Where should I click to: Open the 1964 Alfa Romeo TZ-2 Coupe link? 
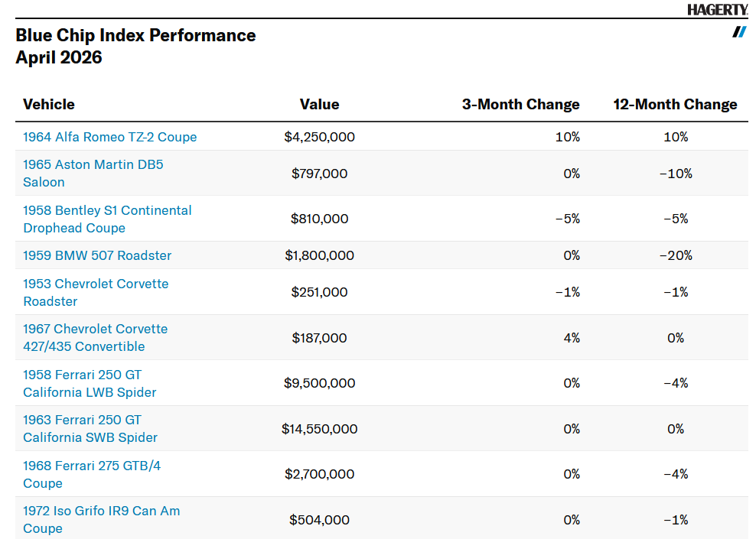(x=109, y=137)
